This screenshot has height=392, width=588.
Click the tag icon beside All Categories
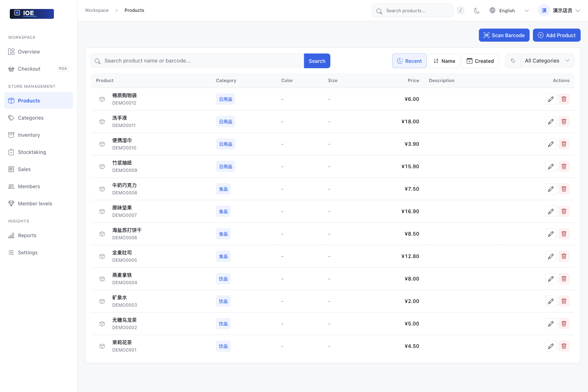[513, 61]
